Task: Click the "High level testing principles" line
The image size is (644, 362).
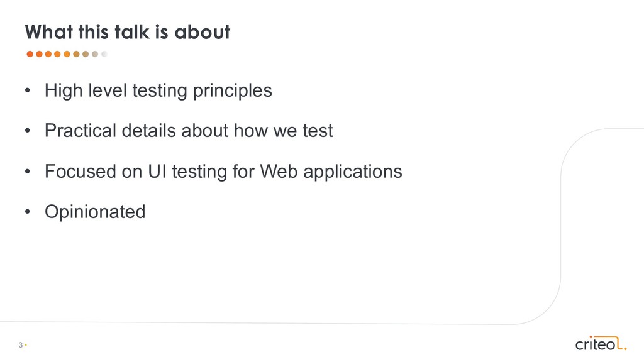Action: coord(158,91)
